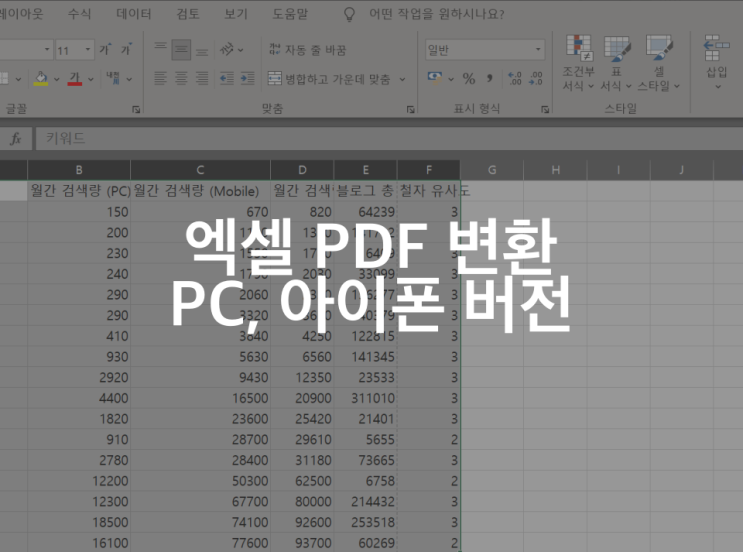
Task: Click 병합하고 가운데 맞춤 button
Action: [x=329, y=79]
